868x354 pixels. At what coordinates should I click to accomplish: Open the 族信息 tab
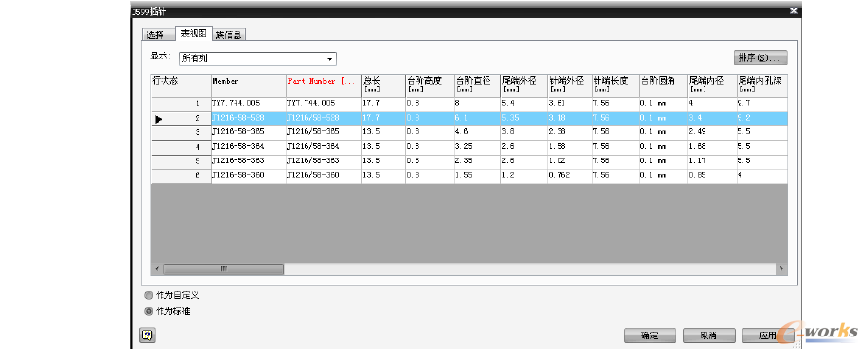click(x=230, y=35)
